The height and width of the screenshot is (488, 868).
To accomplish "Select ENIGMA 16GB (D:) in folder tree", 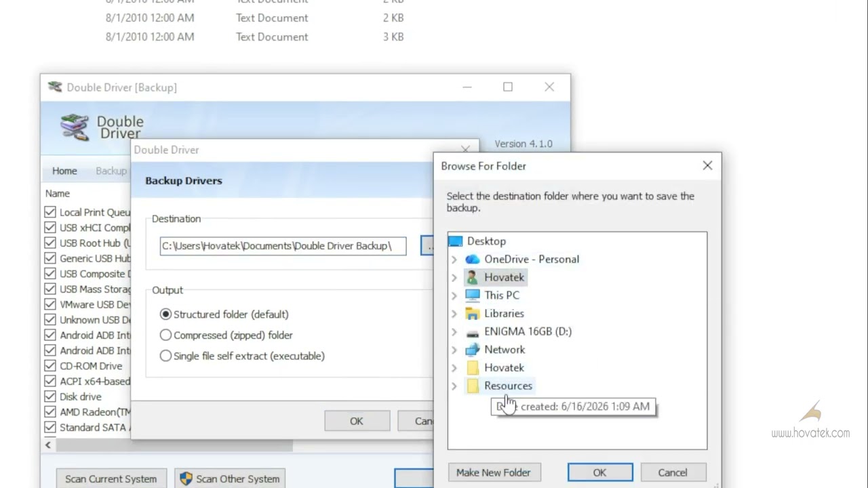I will tap(528, 332).
